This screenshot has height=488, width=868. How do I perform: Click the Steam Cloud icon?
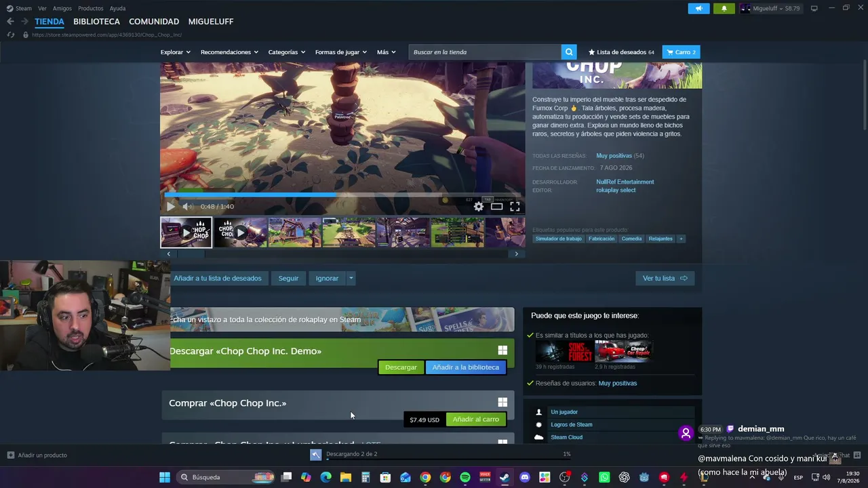tap(539, 437)
